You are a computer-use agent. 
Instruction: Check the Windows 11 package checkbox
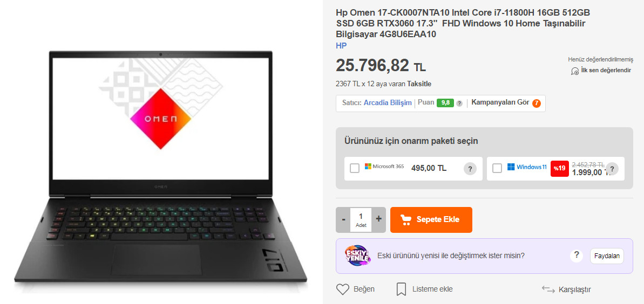pos(497,168)
